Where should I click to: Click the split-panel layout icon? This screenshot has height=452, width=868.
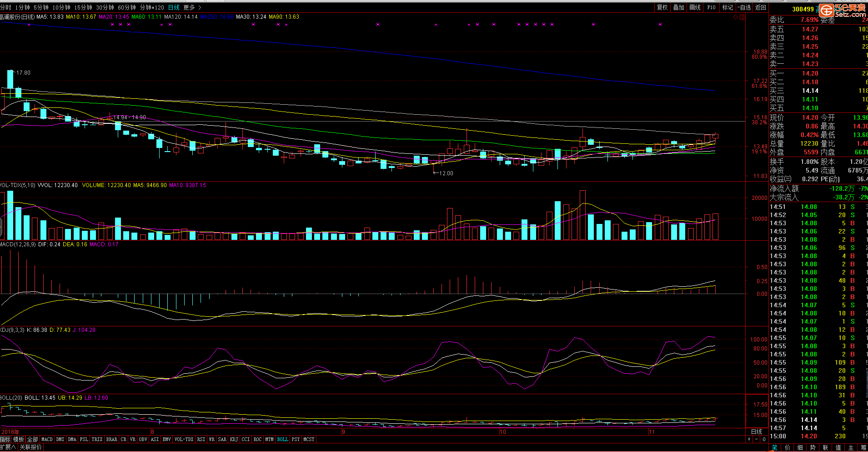click(742, 17)
